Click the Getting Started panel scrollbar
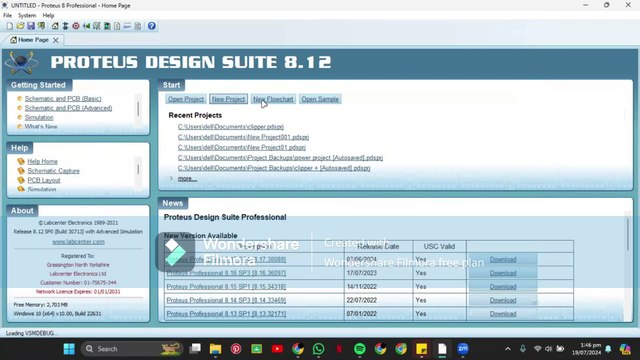 click(x=138, y=109)
